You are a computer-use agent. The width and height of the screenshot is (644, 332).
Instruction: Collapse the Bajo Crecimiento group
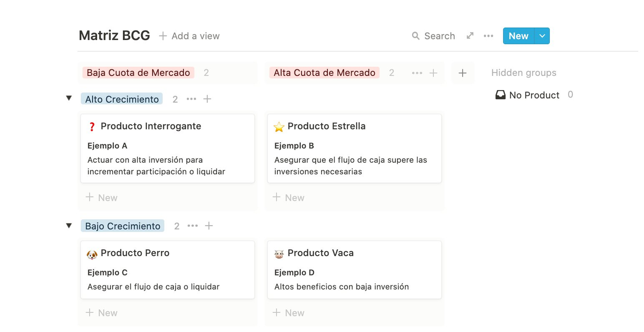point(69,225)
